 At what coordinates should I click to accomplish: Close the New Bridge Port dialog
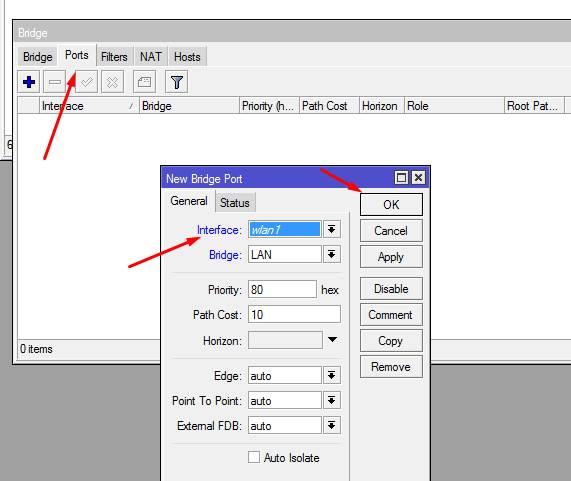pos(418,178)
